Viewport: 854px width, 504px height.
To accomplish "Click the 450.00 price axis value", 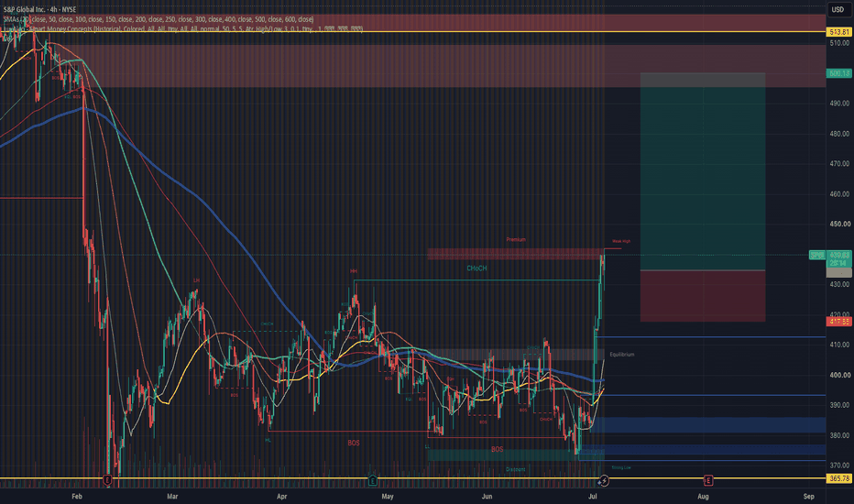I will click(x=840, y=224).
